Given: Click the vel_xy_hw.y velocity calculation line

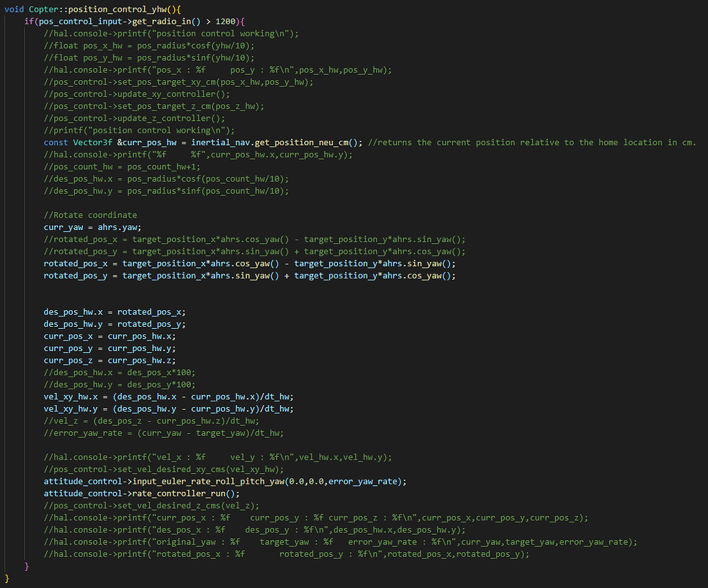Looking at the screenshot, I should (x=169, y=408).
